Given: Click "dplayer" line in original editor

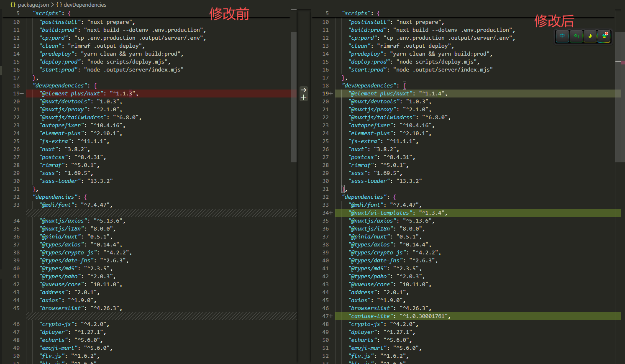Looking at the screenshot, I should [x=73, y=332].
